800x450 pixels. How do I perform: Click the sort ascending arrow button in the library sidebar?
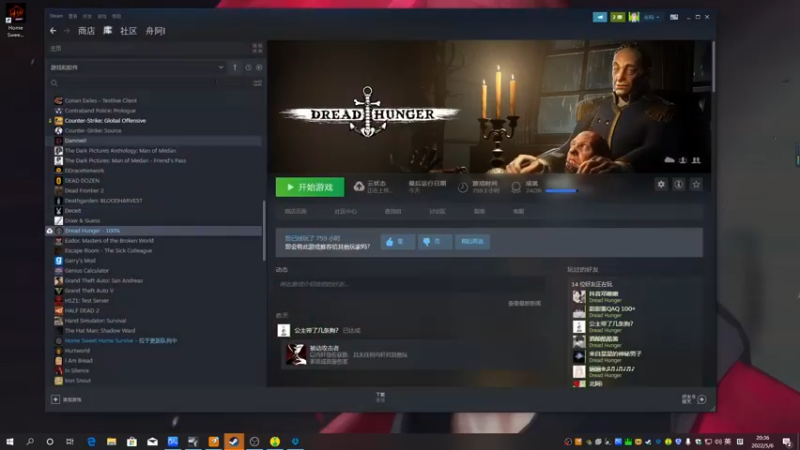[x=235, y=67]
